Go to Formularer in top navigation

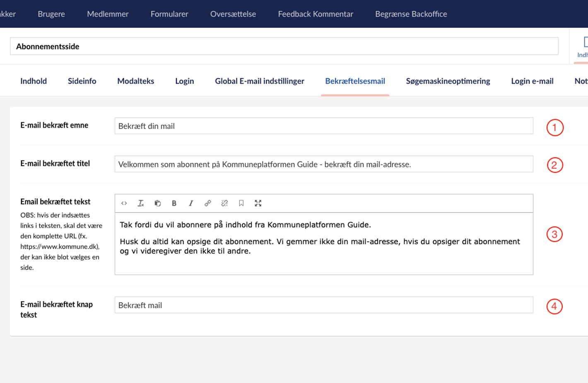169,14
